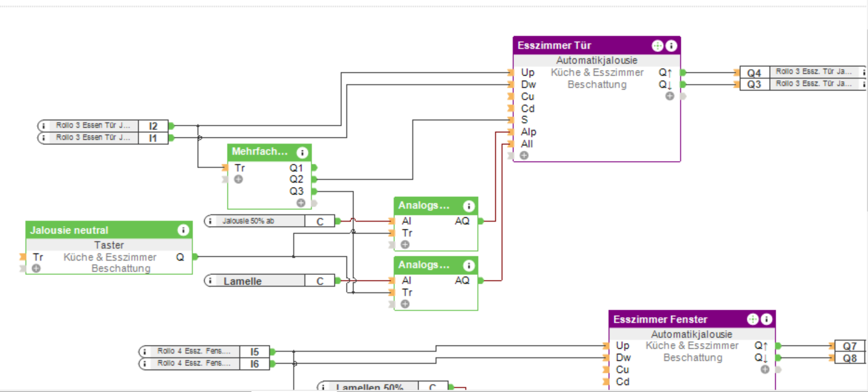868x392 pixels.
Task: Click the info icon on Esszimmer Fenster block
Action: (766, 320)
